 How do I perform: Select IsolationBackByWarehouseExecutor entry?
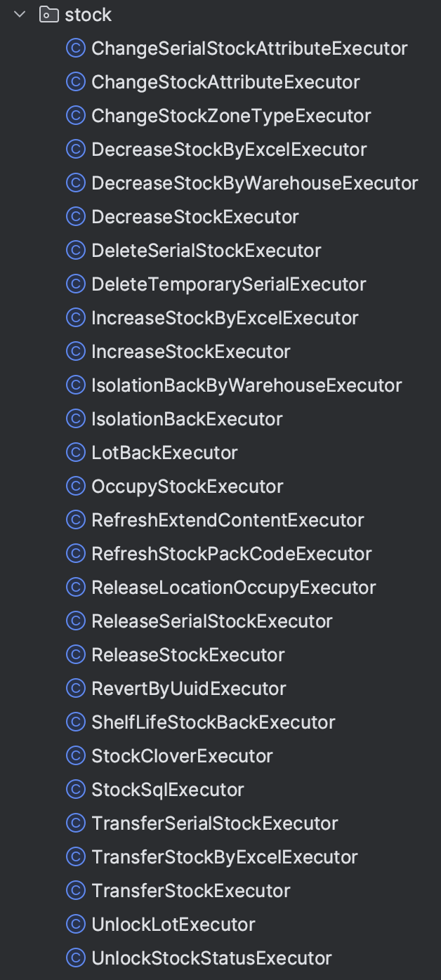tap(246, 385)
